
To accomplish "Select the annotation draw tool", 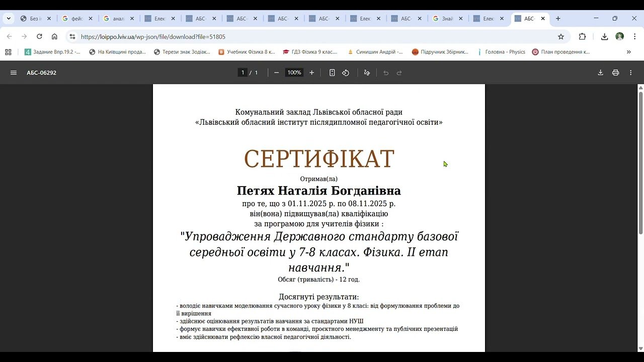I will coord(367,73).
